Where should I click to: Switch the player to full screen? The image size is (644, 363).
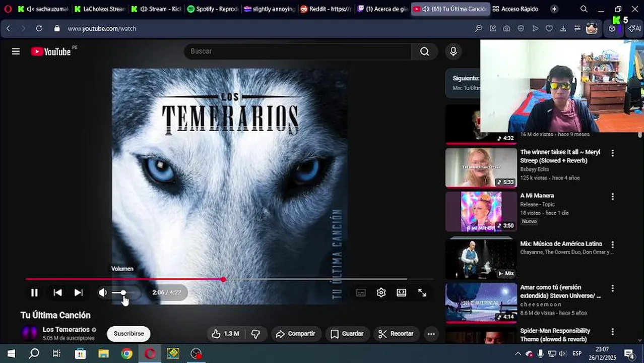coord(422,292)
